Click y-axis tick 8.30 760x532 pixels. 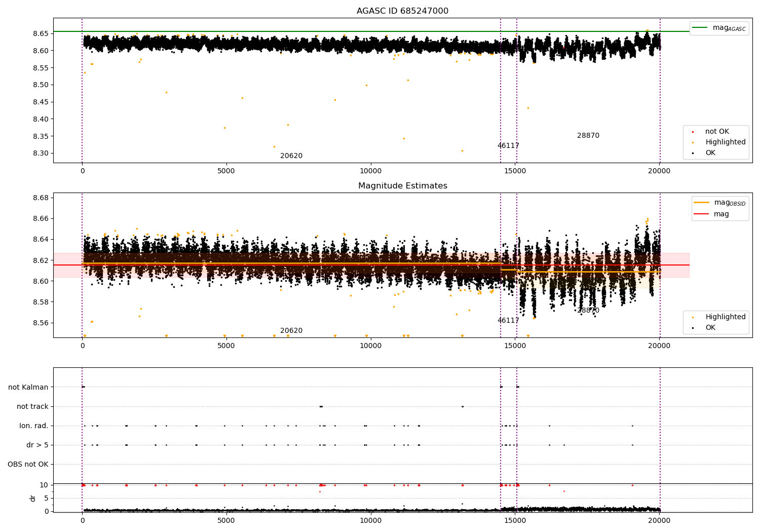point(41,154)
